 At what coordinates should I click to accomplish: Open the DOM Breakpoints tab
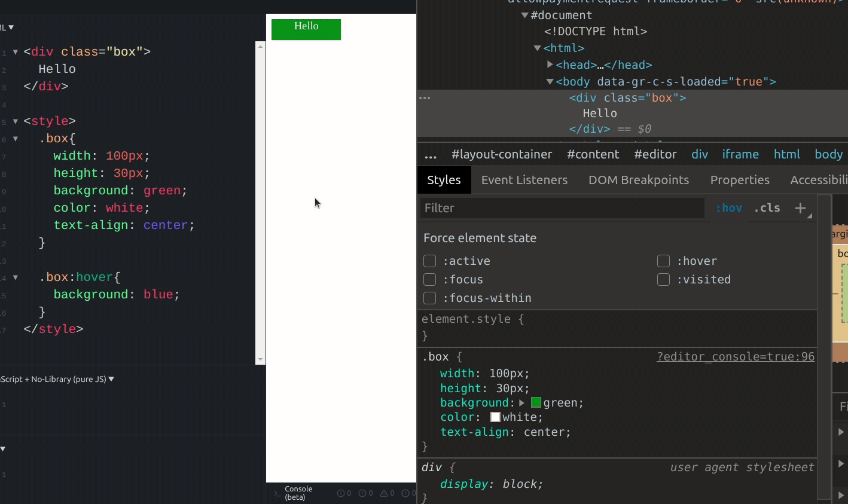639,180
